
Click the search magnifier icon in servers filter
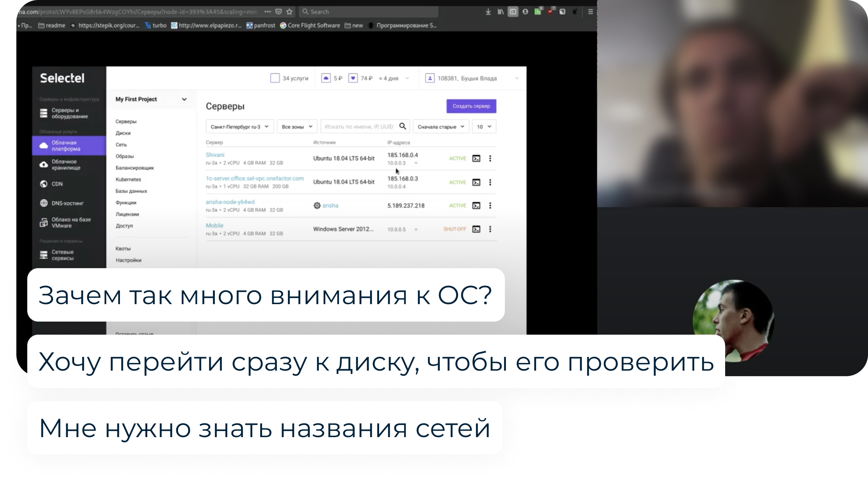(402, 126)
